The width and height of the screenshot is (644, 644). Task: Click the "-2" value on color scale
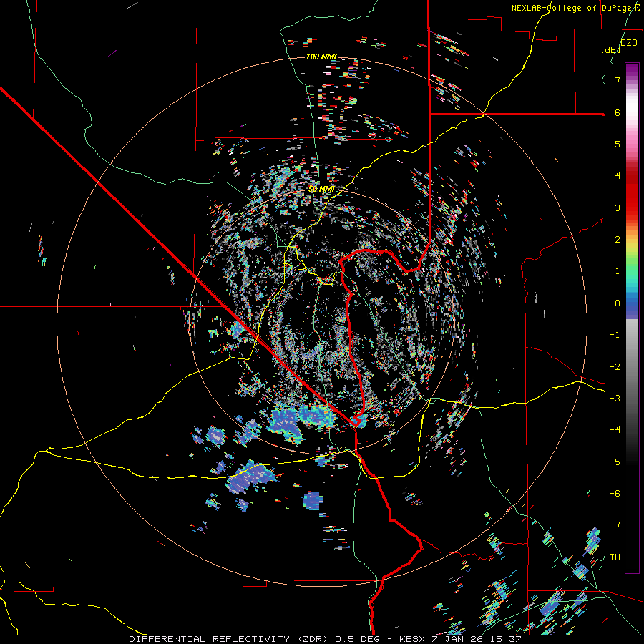click(615, 367)
